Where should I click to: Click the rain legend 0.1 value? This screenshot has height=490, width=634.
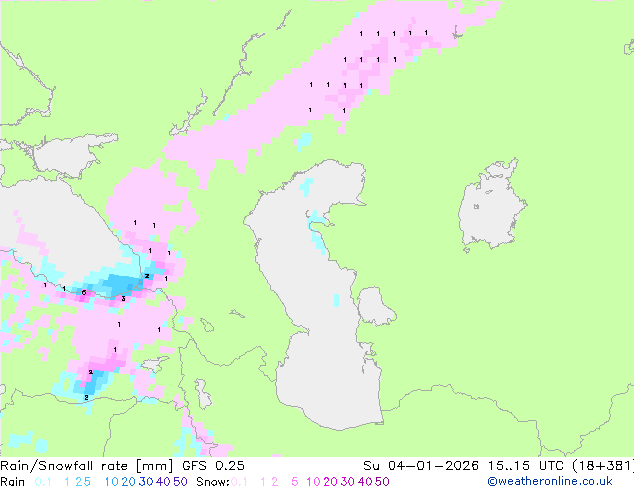(x=43, y=482)
